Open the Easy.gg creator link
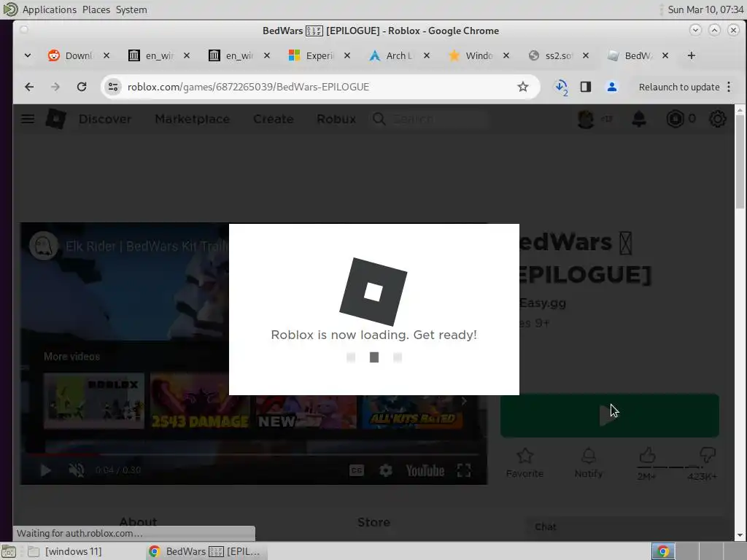The image size is (747, 560). [x=543, y=303]
